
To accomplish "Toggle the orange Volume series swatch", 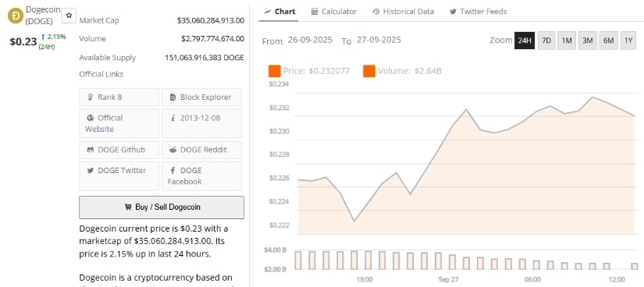I will pyautogui.click(x=368, y=71).
